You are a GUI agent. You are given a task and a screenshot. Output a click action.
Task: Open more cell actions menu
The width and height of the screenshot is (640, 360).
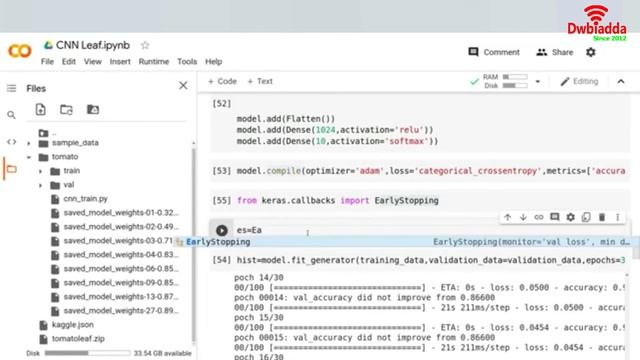pos(618,217)
